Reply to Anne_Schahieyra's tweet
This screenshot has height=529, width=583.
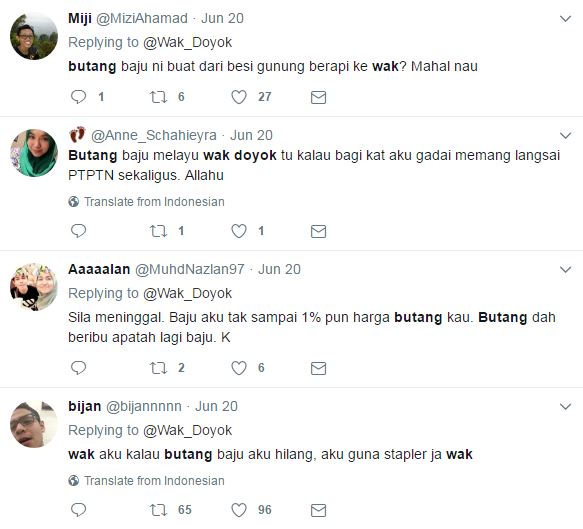[78, 231]
